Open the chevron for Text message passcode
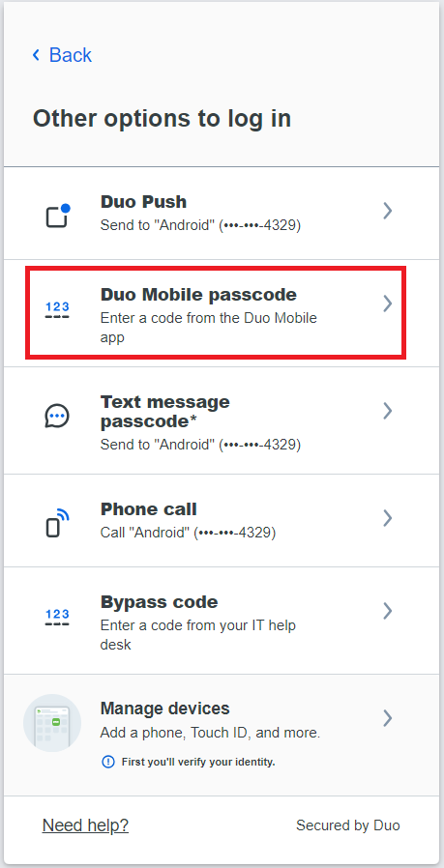 (388, 411)
